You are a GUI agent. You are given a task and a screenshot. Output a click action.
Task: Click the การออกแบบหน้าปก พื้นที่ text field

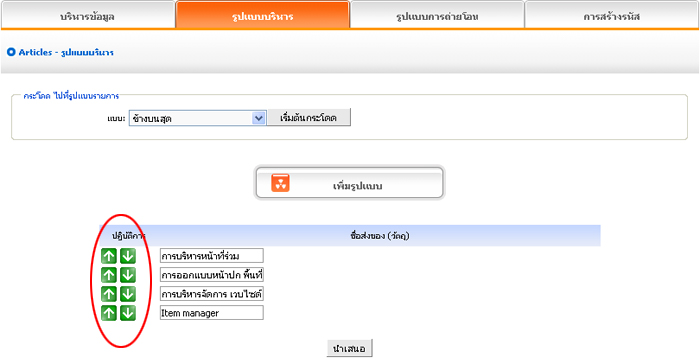[212, 275]
